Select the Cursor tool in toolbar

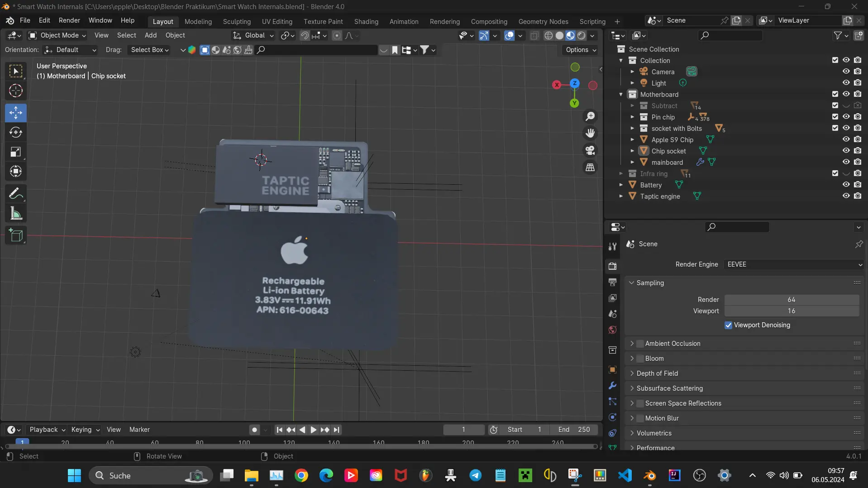point(16,91)
